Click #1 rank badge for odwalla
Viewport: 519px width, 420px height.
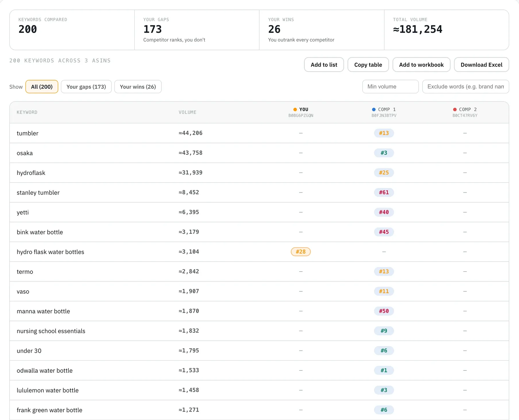[x=384, y=370]
